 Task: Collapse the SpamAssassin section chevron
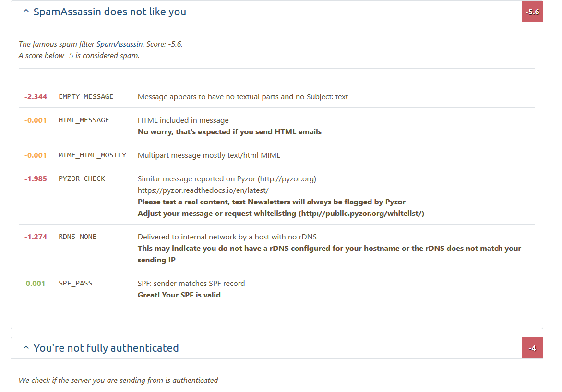[26, 11]
